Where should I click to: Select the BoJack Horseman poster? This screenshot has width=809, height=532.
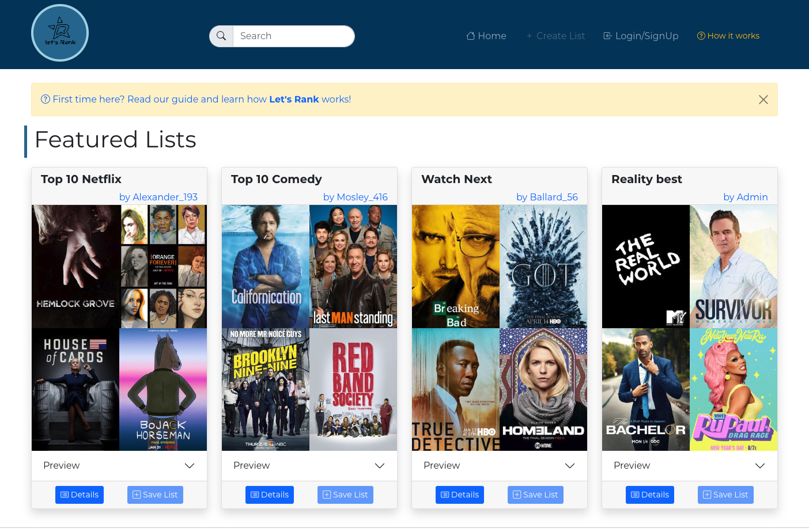coord(163,389)
